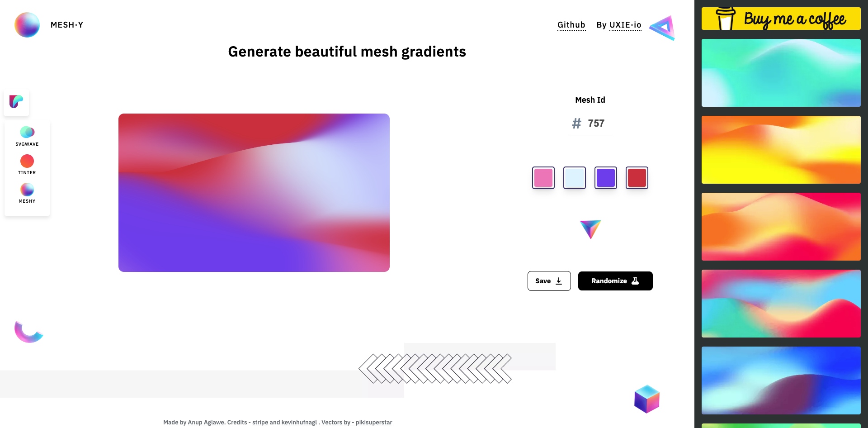Open the Github link

click(x=571, y=25)
